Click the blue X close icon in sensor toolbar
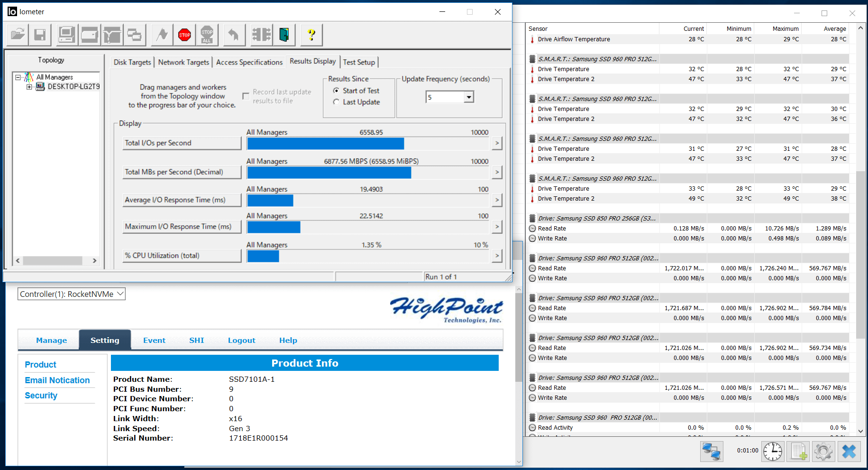The image size is (868, 470). click(849, 451)
